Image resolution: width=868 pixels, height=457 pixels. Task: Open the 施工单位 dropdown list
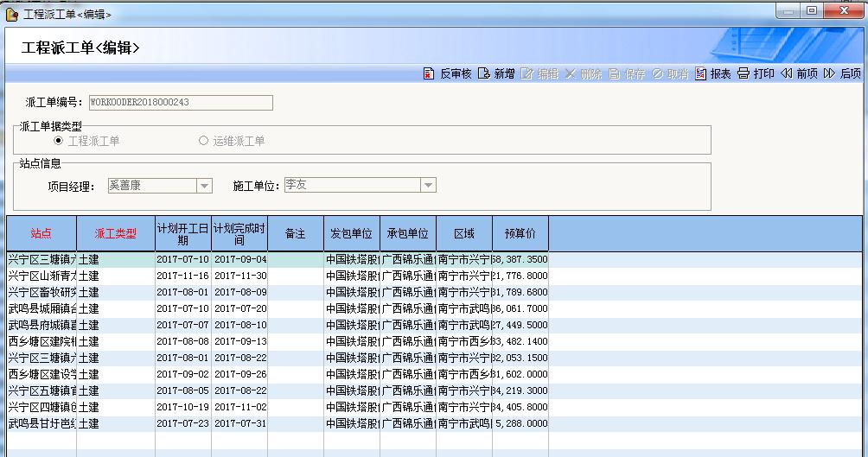click(428, 186)
